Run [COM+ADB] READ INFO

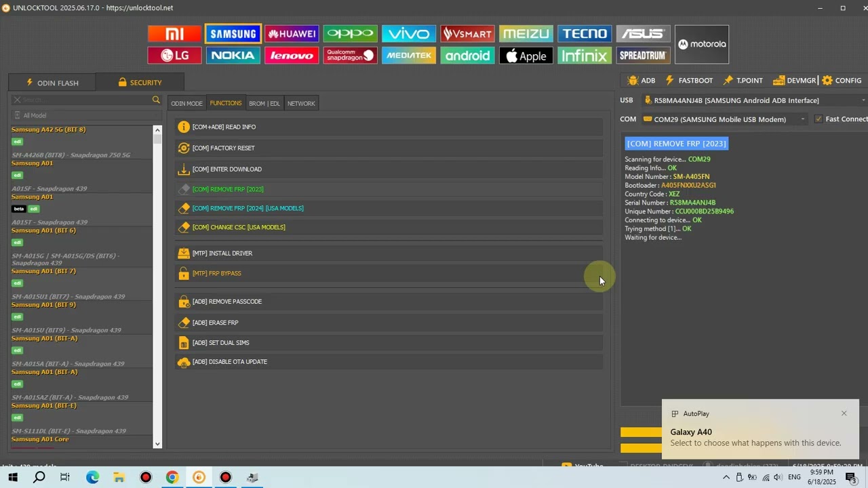coord(389,127)
